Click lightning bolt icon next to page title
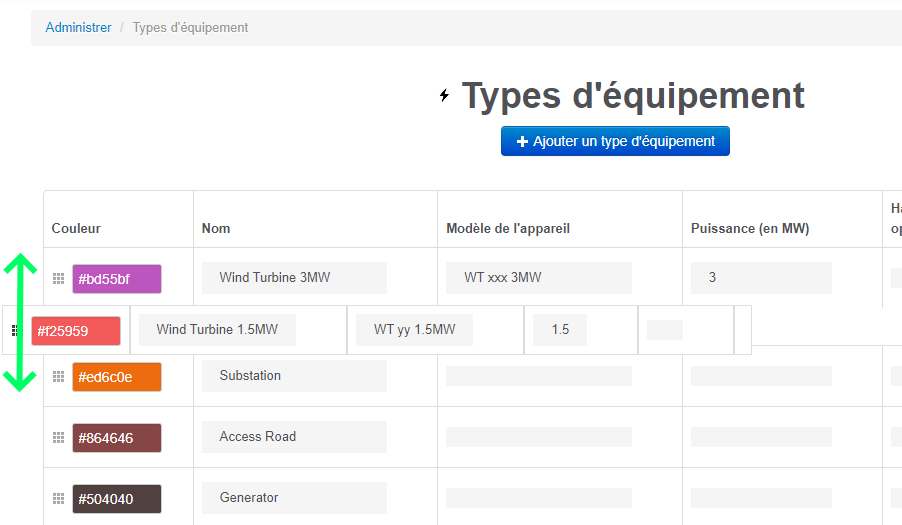The width and height of the screenshot is (902, 525). (x=444, y=96)
